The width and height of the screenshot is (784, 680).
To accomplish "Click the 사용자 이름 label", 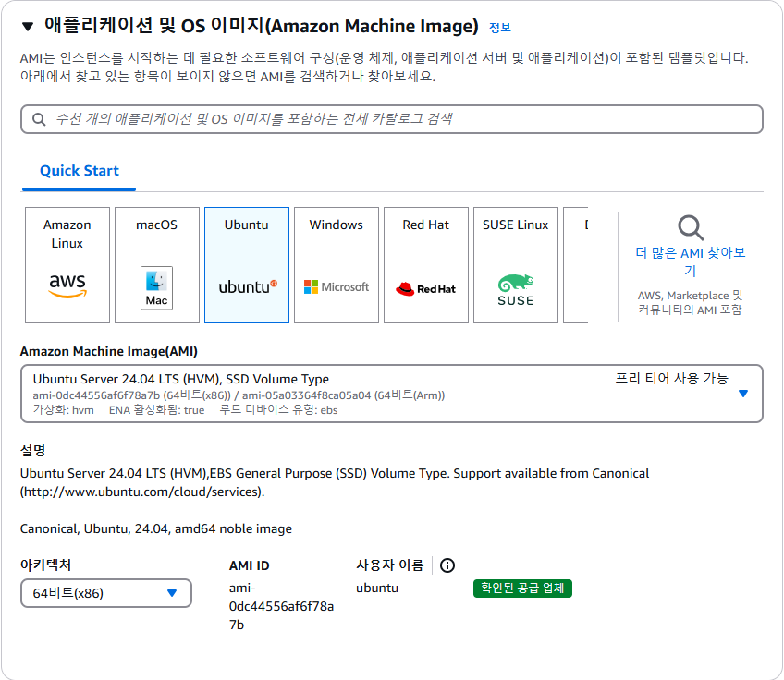I will [x=389, y=565].
